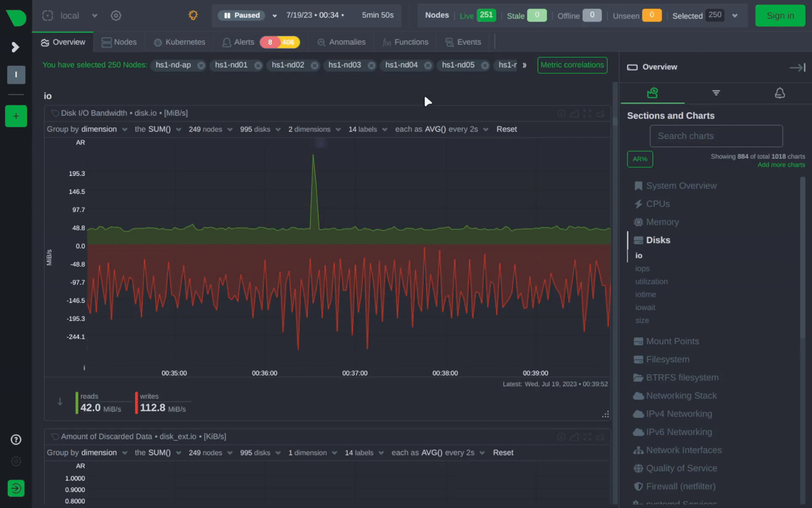Image resolution: width=812 pixels, height=508 pixels.
Task: Open Disk I/O Bandwidth chart information icon
Action: (561, 113)
